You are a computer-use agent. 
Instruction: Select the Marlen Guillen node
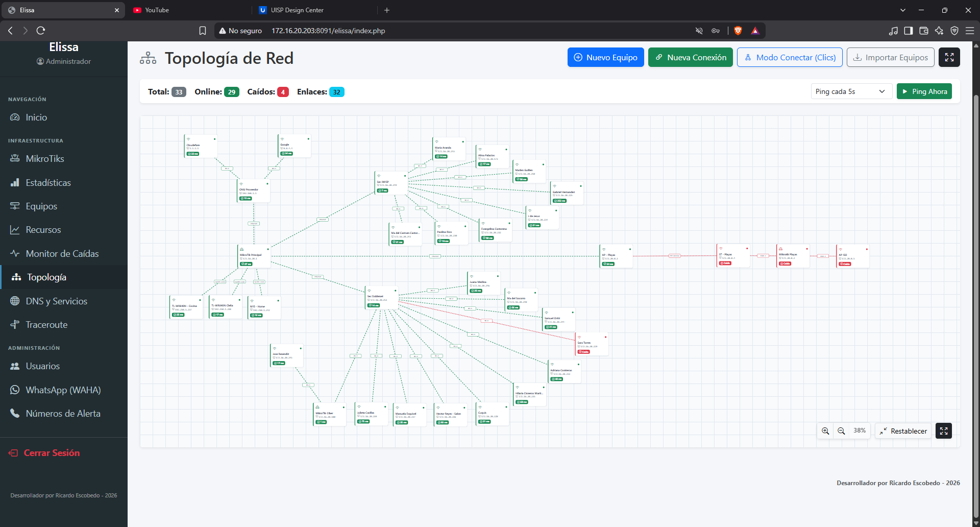[x=529, y=172]
